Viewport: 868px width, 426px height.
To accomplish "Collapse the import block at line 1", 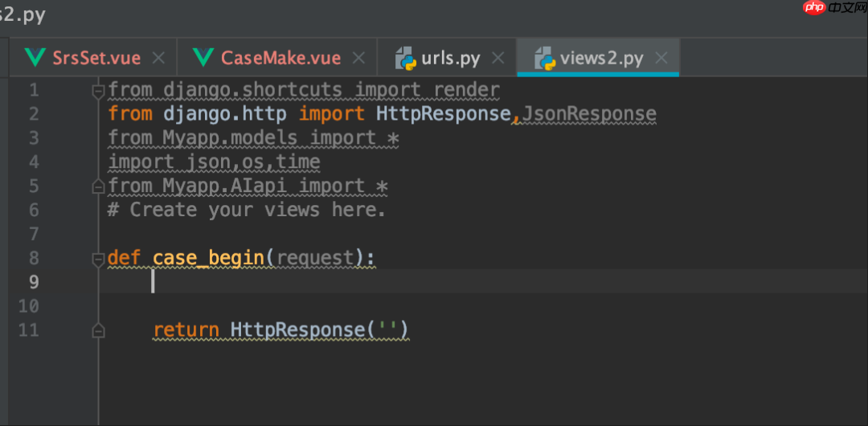I will click(x=98, y=89).
